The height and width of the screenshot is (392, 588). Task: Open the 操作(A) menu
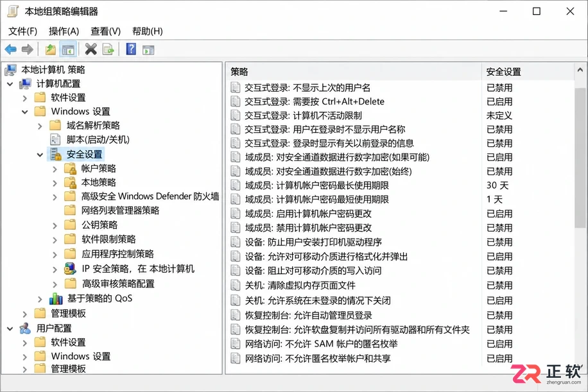pyautogui.click(x=64, y=31)
